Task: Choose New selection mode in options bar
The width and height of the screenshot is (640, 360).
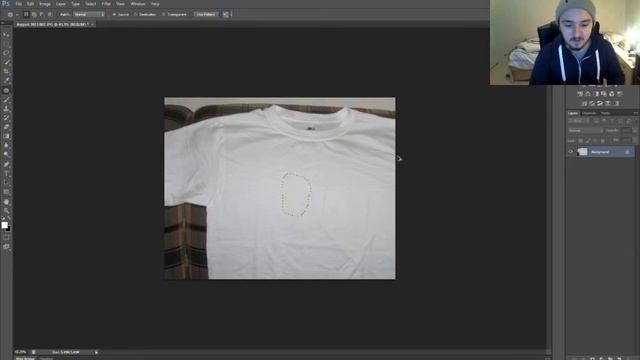Action: pyautogui.click(x=26, y=14)
